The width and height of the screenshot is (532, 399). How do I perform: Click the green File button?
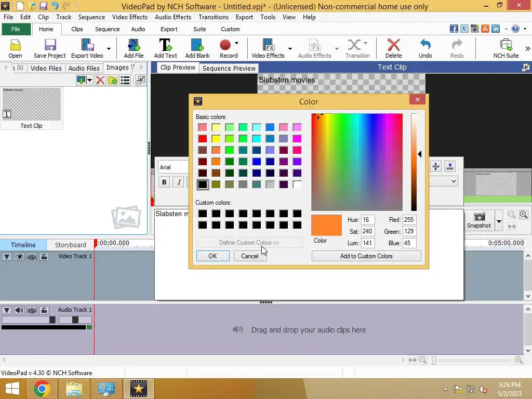[16, 29]
